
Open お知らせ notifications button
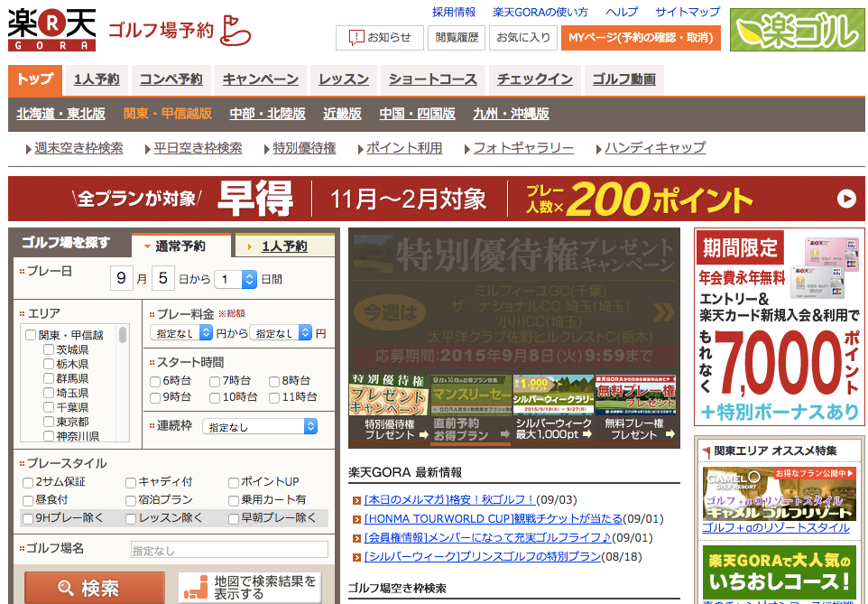coord(380,38)
